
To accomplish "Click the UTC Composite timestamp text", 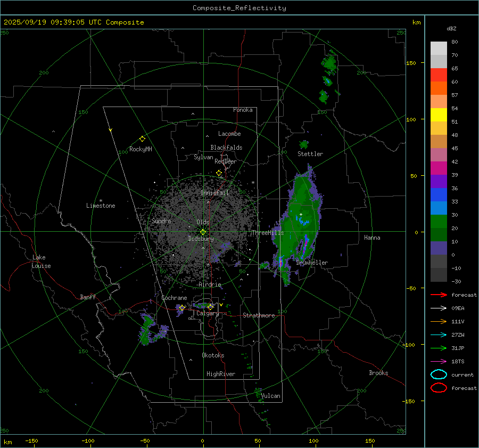I will (x=73, y=22).
